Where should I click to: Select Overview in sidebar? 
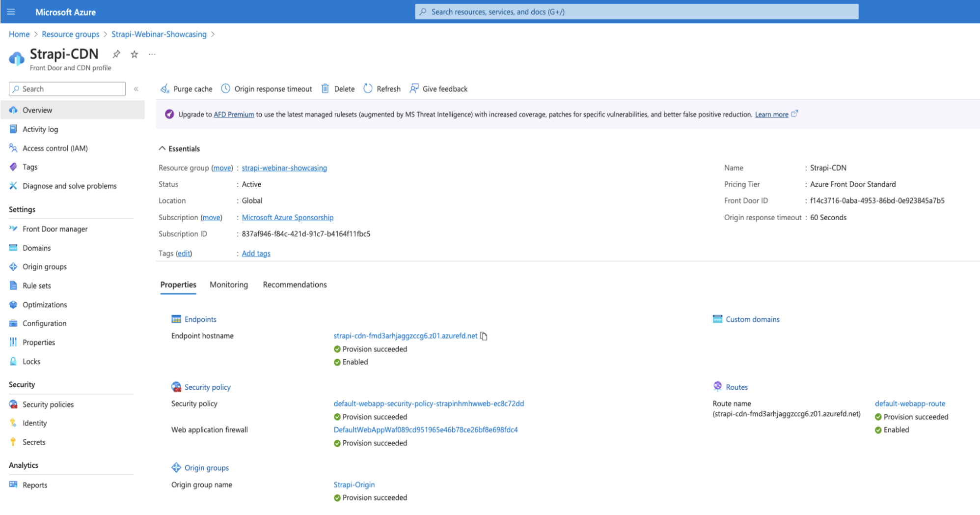pyautogui.click(x=73, y=110)
